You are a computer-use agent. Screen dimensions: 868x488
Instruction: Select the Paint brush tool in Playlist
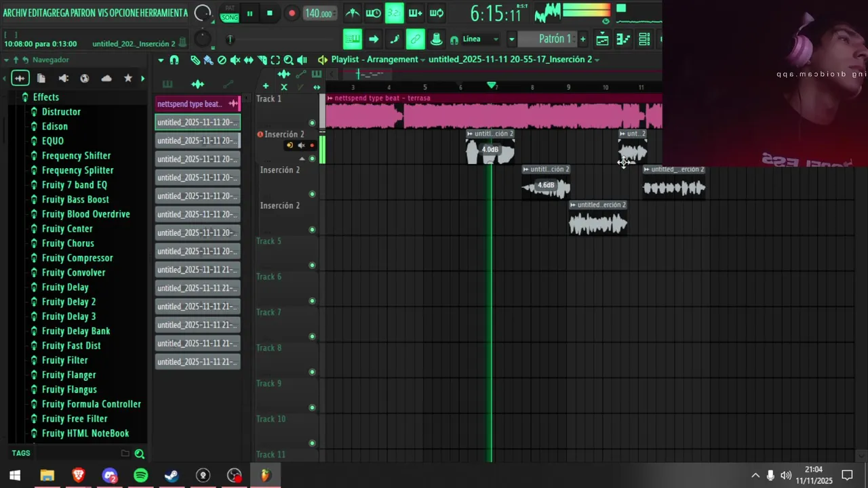pyautogui.click(x=208, y=60)
